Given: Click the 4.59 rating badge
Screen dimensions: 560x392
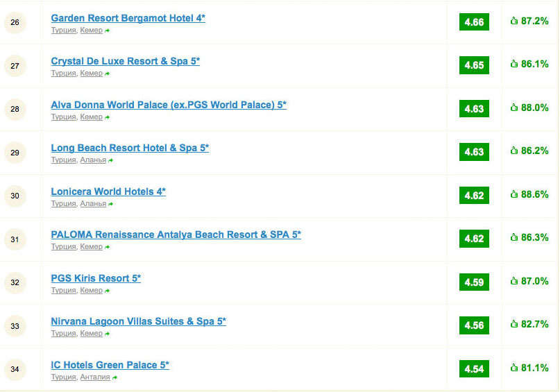Looking at the screenshot, I should (474, 282).
